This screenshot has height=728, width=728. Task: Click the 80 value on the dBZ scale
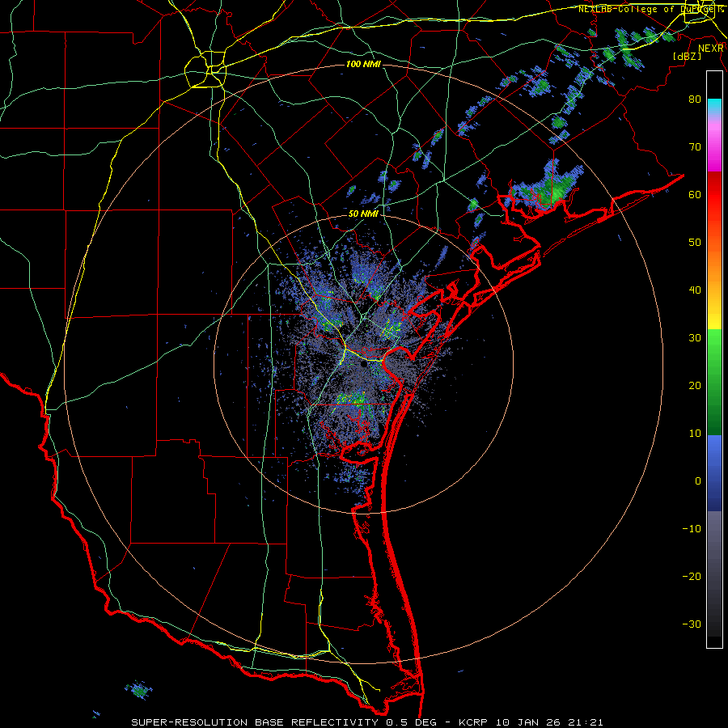pos(695,99)
